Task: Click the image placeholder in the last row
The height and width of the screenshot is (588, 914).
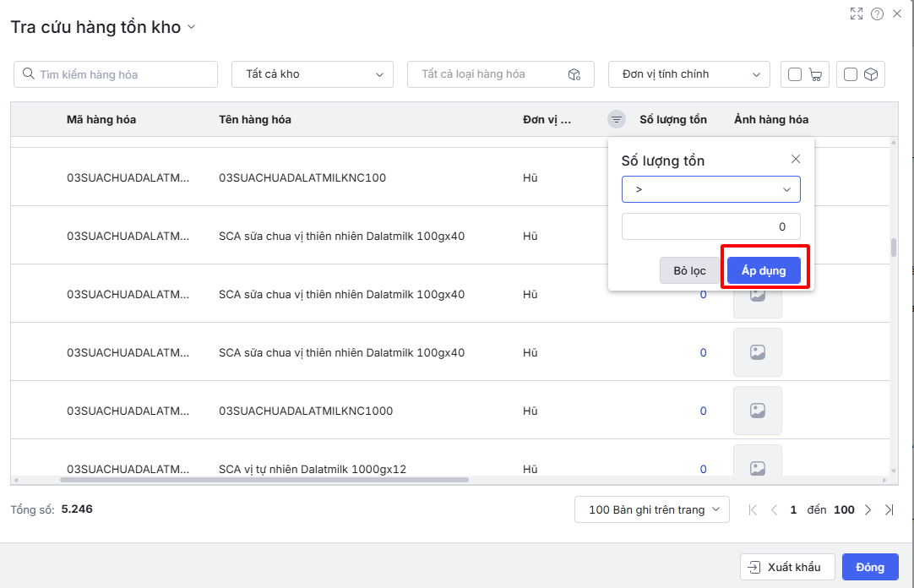Action: click(x=758, y=466)
